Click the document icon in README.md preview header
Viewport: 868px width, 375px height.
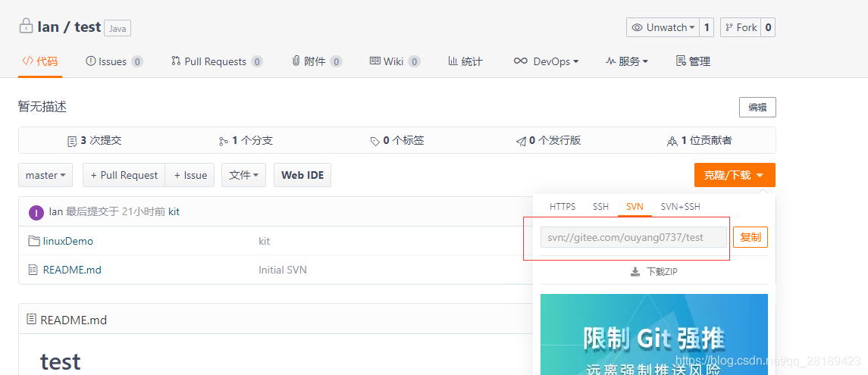[32, 319]
